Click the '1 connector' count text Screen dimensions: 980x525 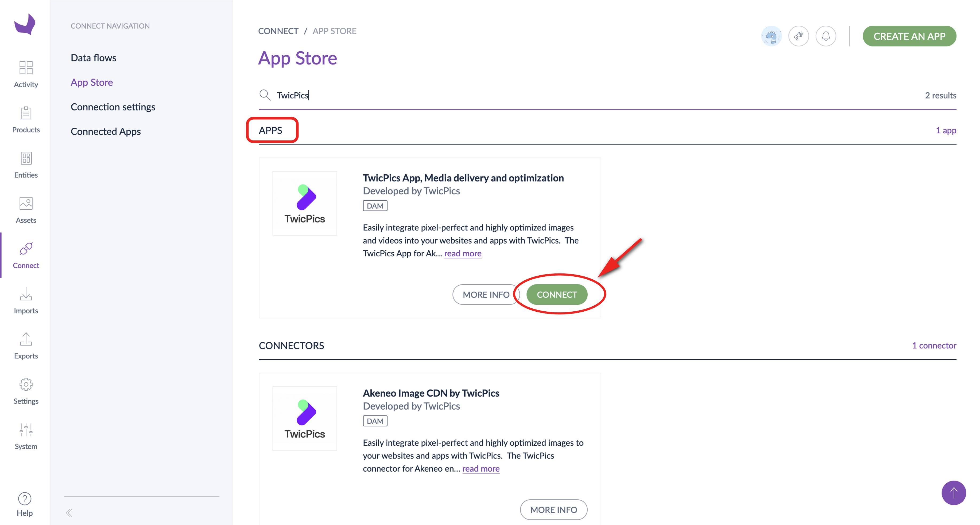(x=934, y=346)
